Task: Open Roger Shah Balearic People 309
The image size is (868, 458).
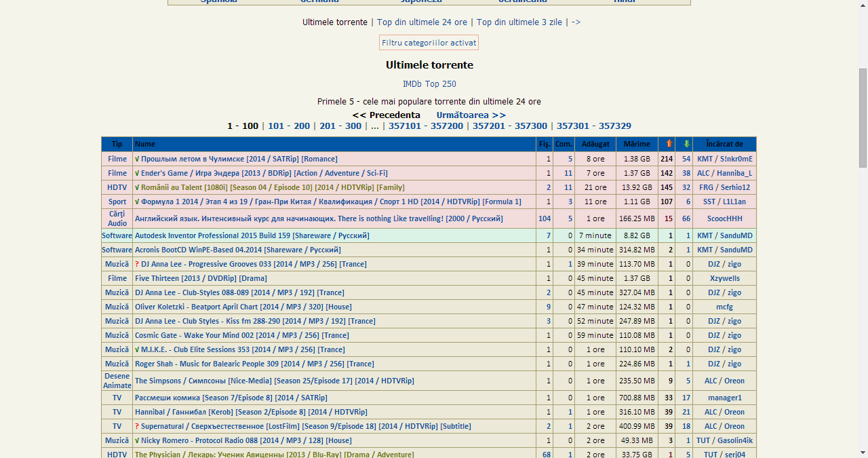Action: point(254,364)
